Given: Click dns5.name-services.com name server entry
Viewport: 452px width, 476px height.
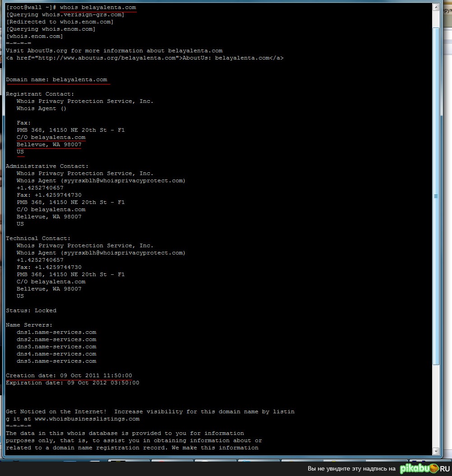Looking at the screenshot, I should coord(56,361).
